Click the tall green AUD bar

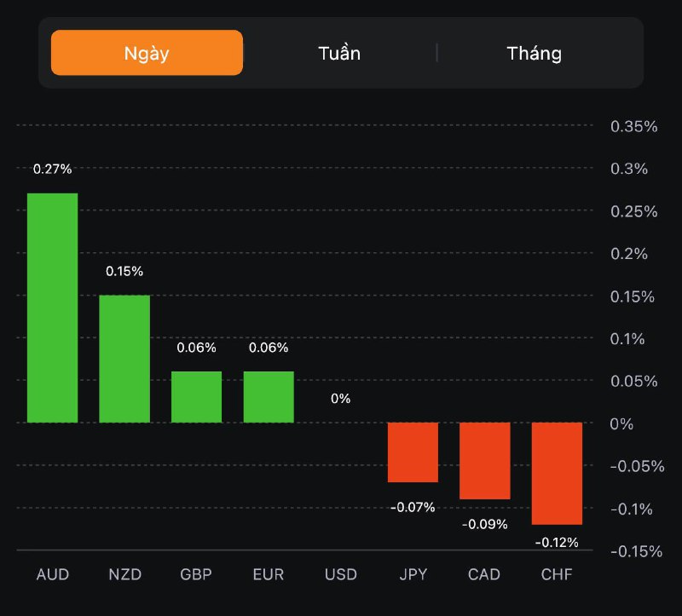52,308
